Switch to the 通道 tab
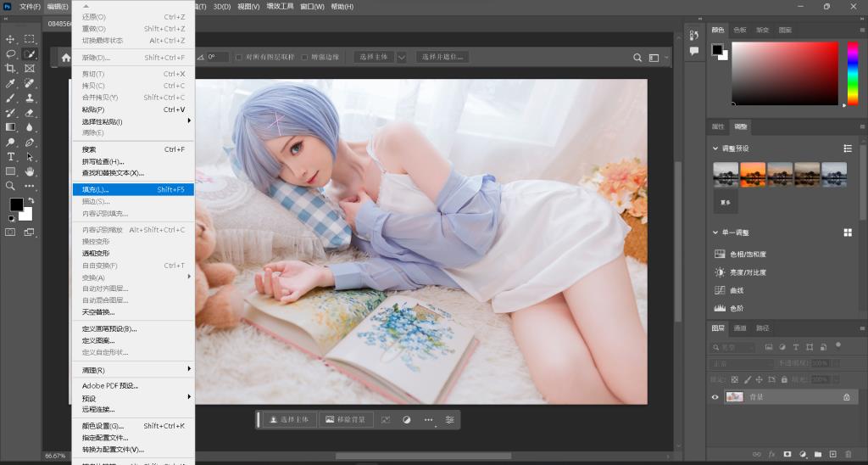 click(x=740, y=328)
